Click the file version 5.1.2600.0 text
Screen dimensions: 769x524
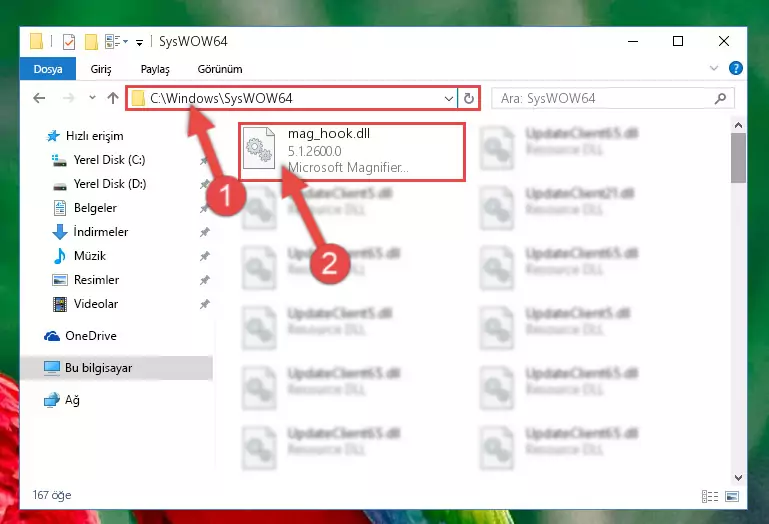(x=314, y=151)
